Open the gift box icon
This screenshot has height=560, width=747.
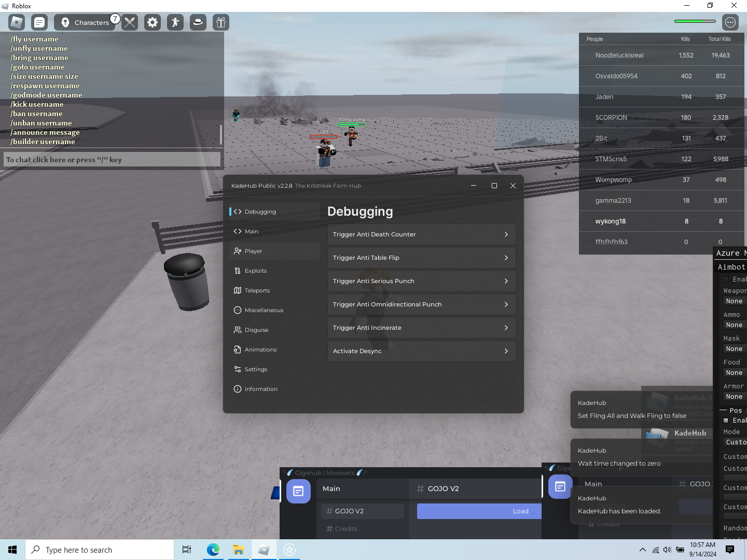pos(221,22)
